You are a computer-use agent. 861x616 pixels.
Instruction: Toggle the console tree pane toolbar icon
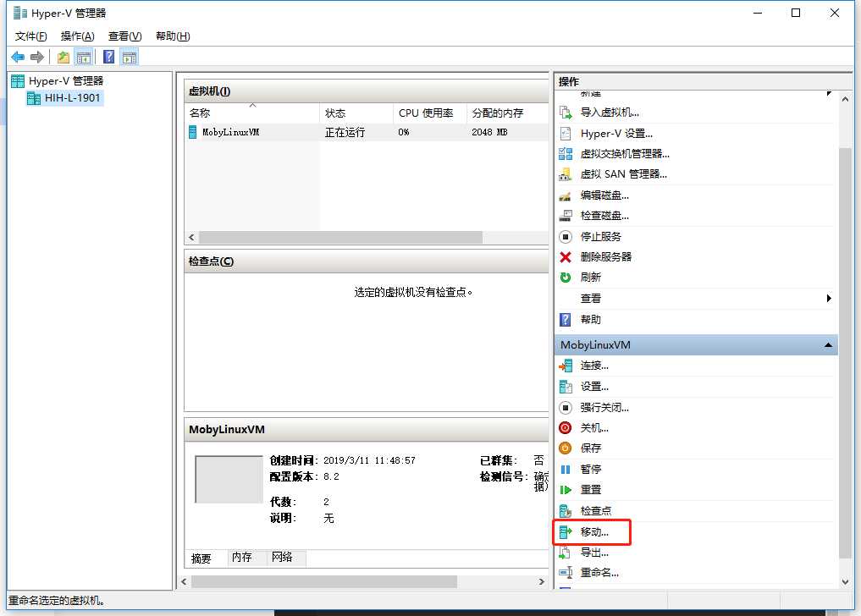pos(84,57)
